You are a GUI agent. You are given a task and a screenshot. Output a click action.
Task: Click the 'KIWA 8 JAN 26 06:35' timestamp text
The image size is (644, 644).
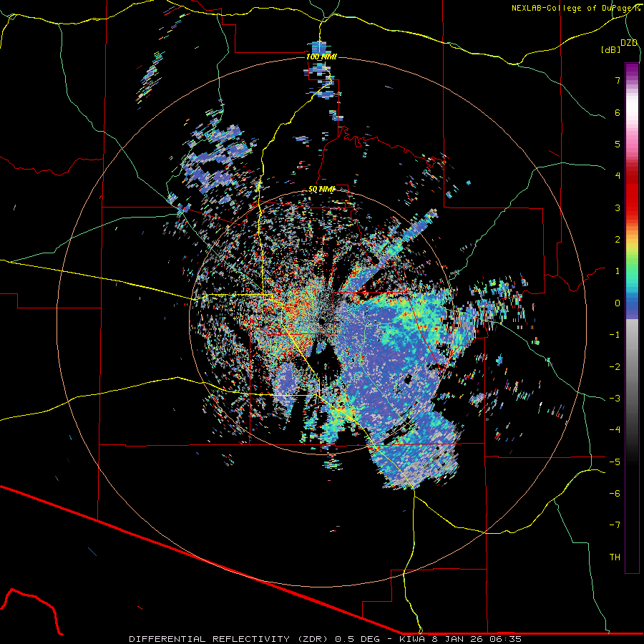click(460, 639)
